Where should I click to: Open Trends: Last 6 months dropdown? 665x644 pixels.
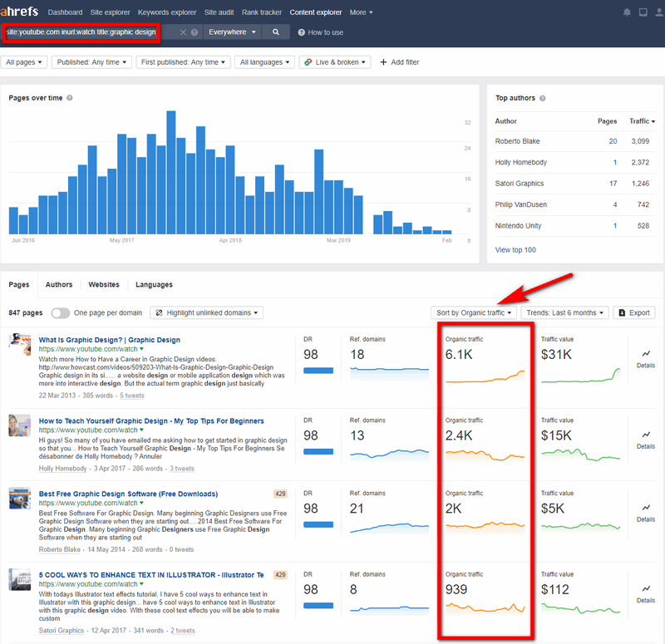click(565, 313)
